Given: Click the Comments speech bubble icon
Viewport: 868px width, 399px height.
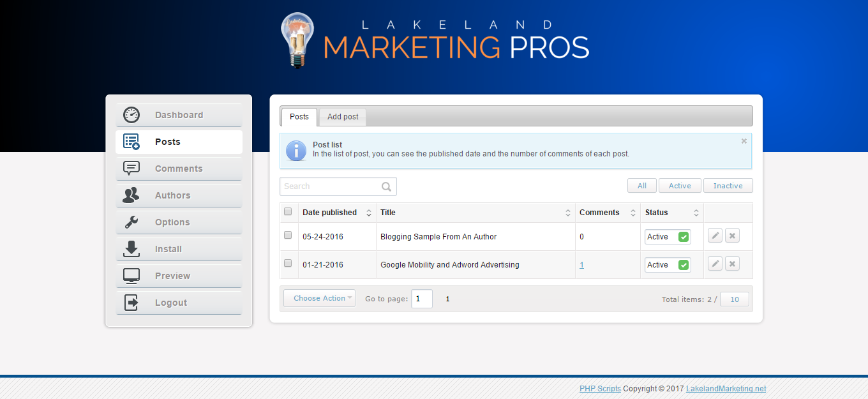Looking at the screenshot, I should click(131, 169).
